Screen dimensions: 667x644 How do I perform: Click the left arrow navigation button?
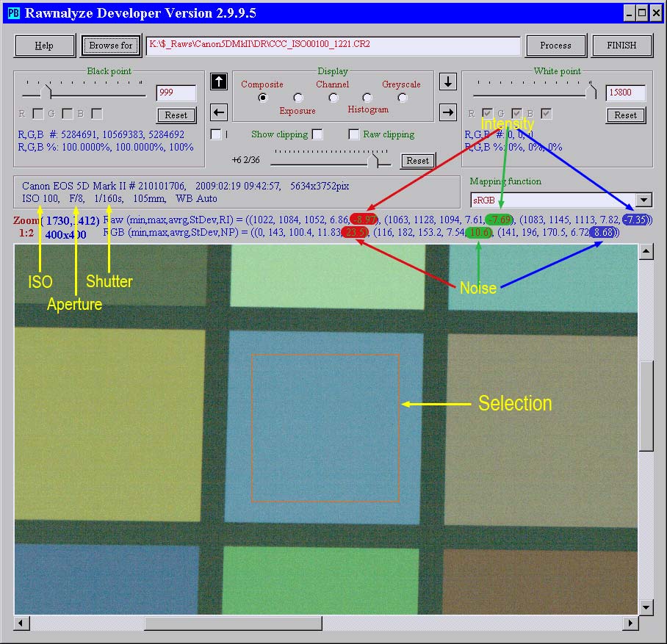click(218, 112)
